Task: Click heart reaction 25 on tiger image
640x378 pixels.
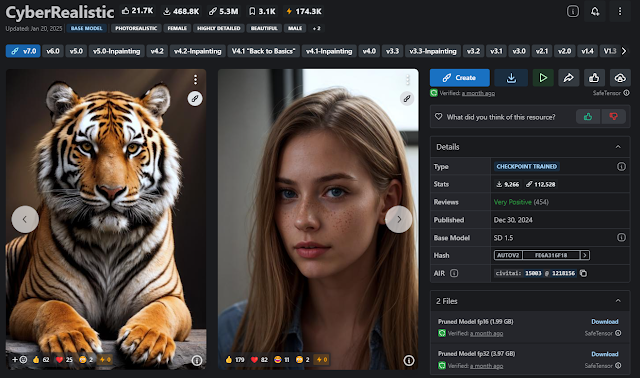Action: pyautogui.click(x=64, y=360)
